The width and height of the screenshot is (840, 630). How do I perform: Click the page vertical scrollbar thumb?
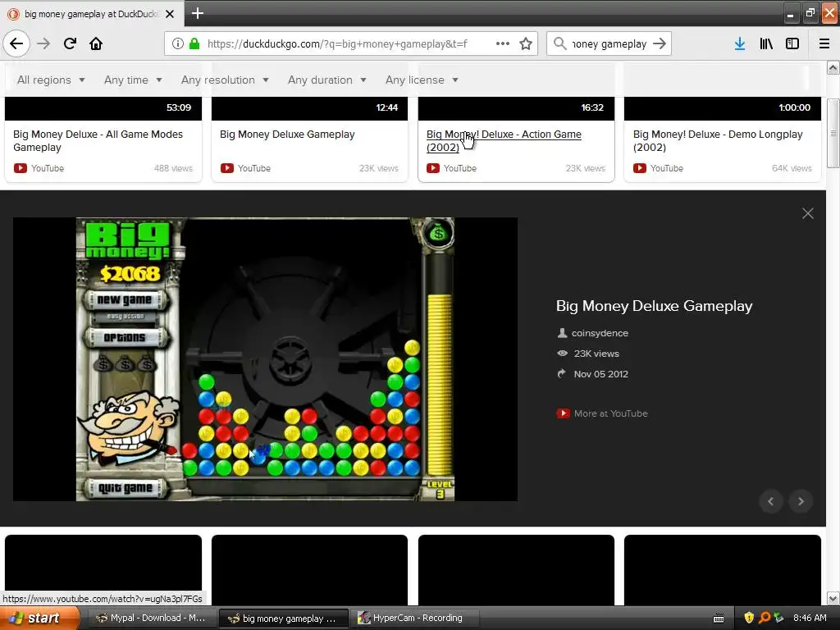833,133
